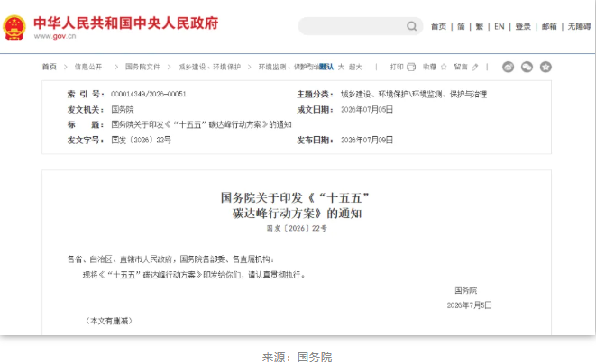The image size is (596, 364).
Task: Click into the search input field
Action: pos(353,26)
